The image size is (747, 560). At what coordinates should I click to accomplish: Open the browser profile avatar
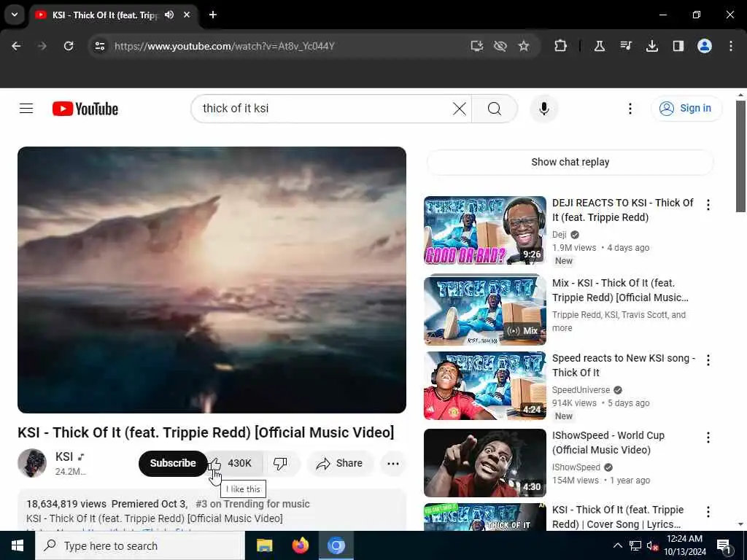pos(705,46)
